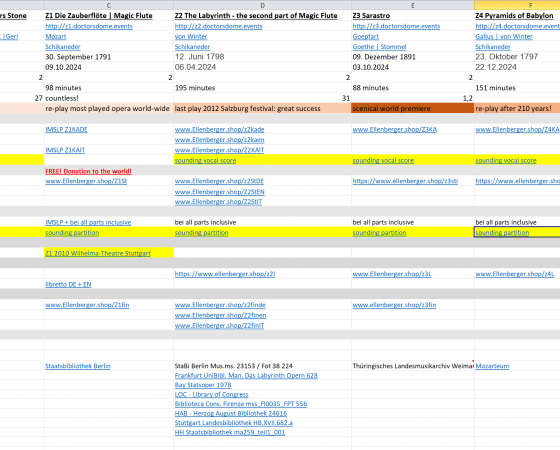Open the www.ellenberger.shop/z3fin link

(394, 305)
